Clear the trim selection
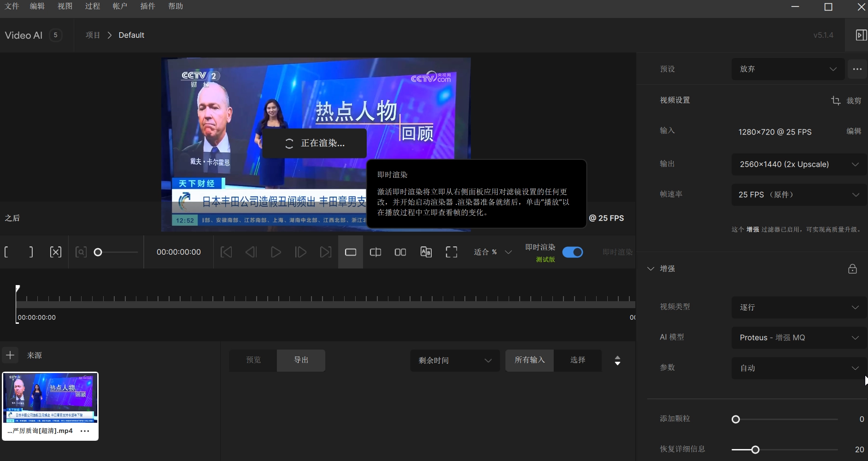 click(55, 252)
